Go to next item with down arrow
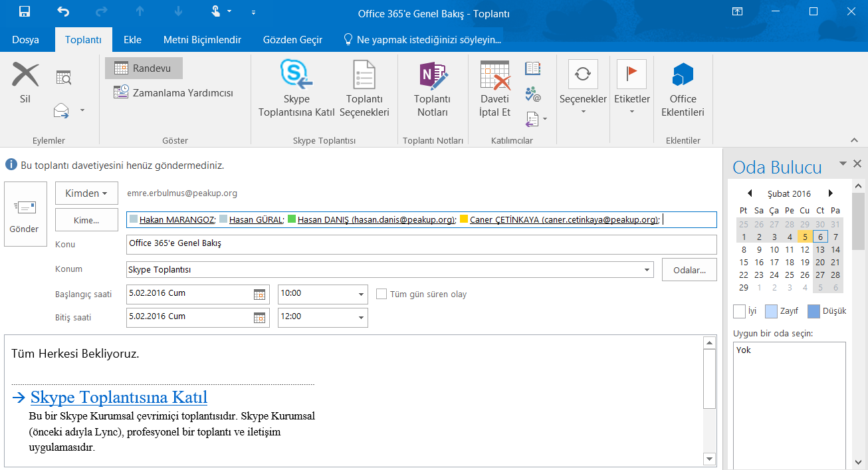Viewport: 868px width, 470px height. [177, 11]
